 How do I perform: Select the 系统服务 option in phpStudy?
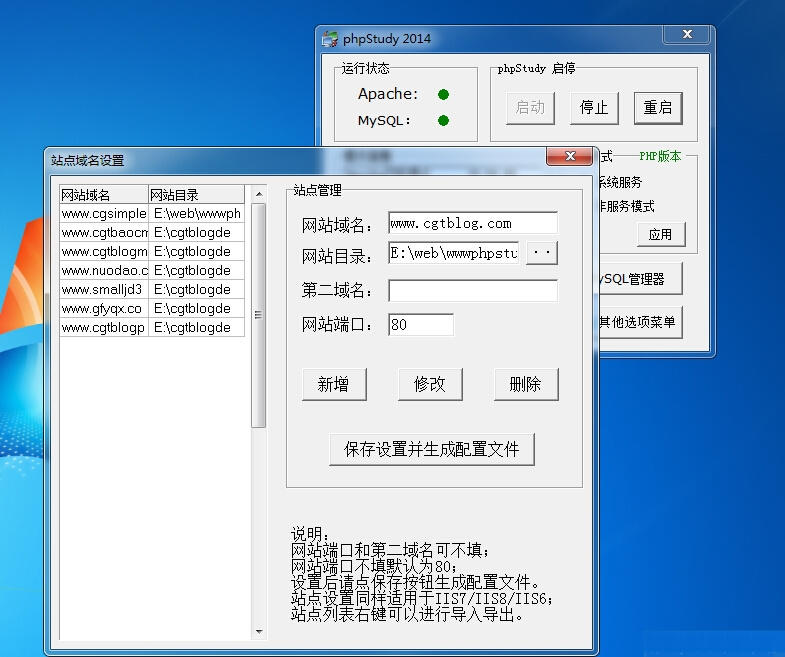621,182
